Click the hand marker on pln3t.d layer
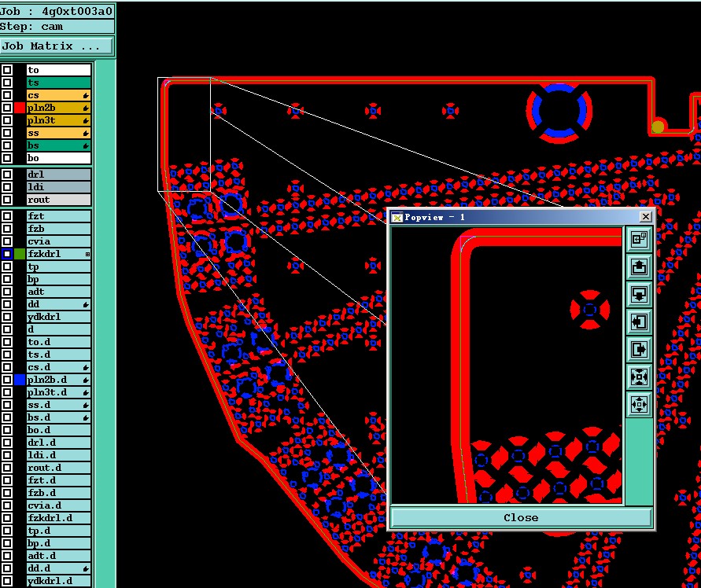This screenshot has width=701, height=588. point(86,392)
